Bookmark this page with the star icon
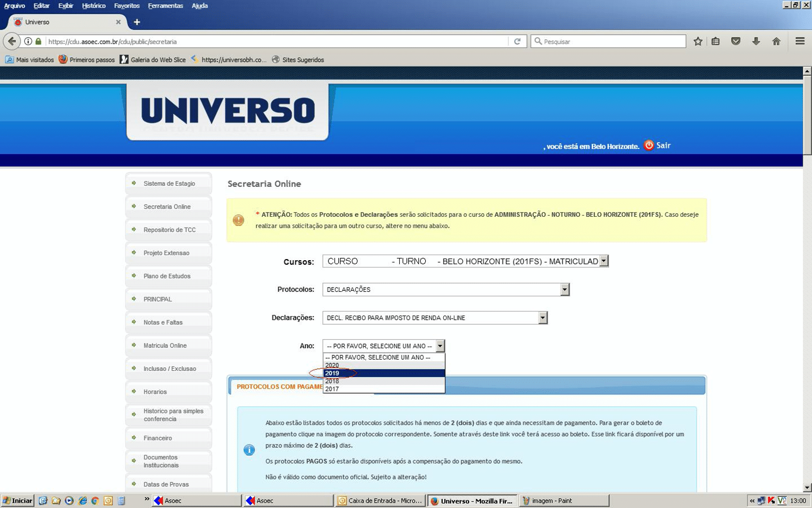This screenshot has width=812, height=508. (x=698, y=41)
